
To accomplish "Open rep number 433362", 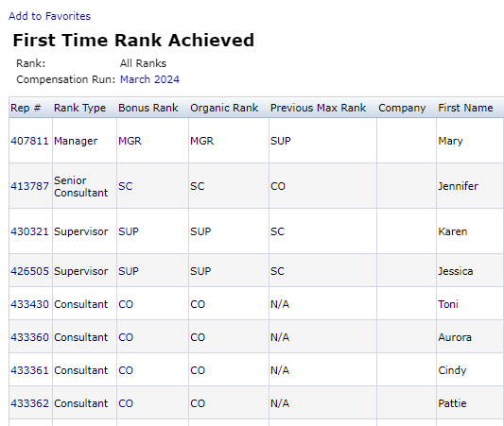I will click(x=29, y=403).
